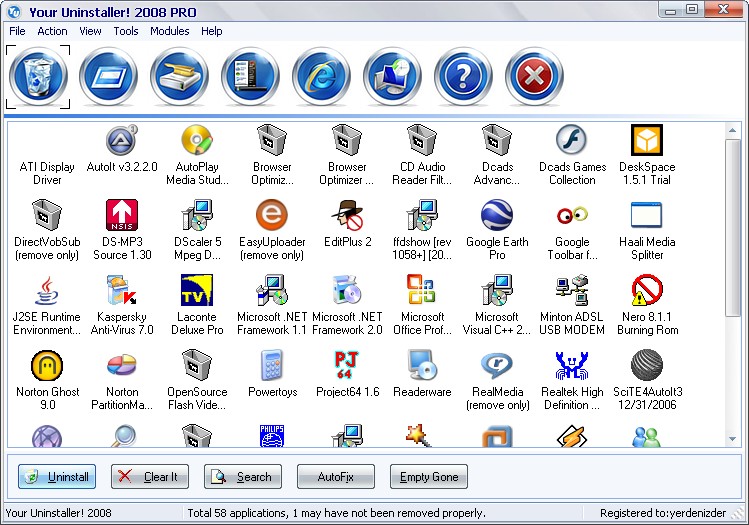Screen dimensions: 749x525
Task: Select Realtek High Definition audio icon
Action: 572,365
